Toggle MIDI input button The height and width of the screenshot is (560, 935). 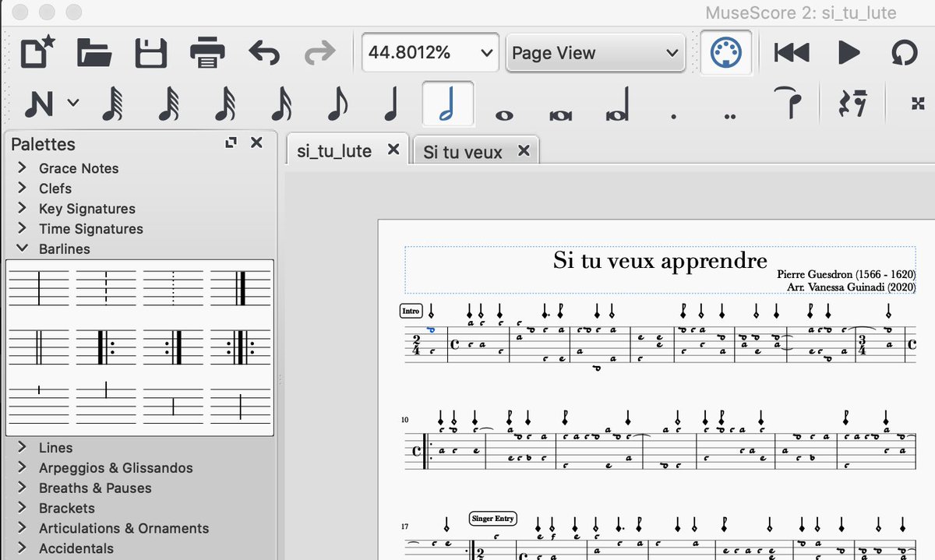tap(726, 53)
